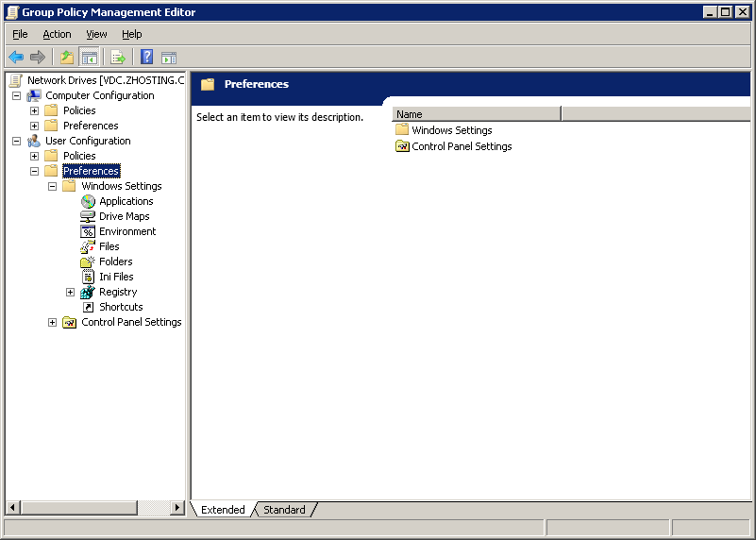This screenshot has width=756, height=540.
Task: Expand Policies under User Configuration
Action: point(34,156)
